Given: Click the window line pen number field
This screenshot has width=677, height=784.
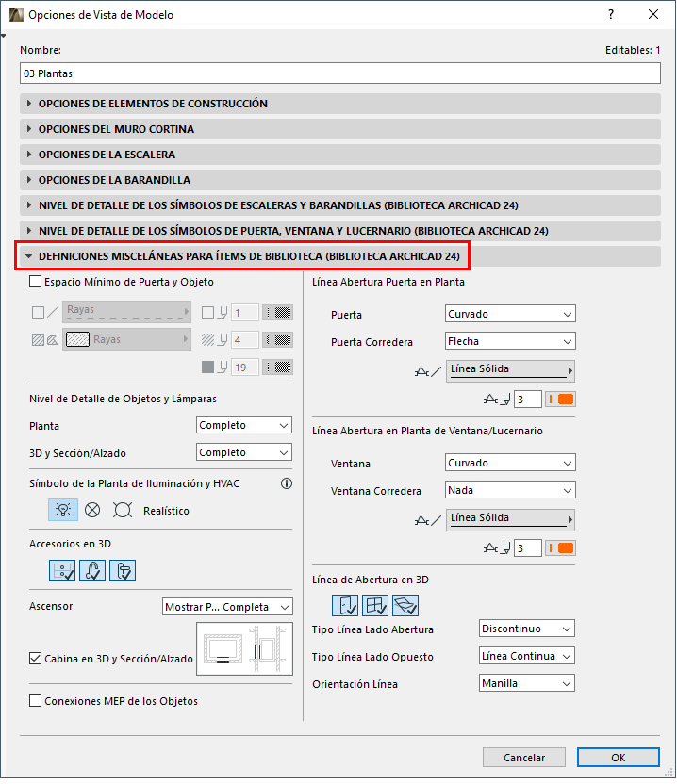Looking at the screenshot, I should click(527, 548).
